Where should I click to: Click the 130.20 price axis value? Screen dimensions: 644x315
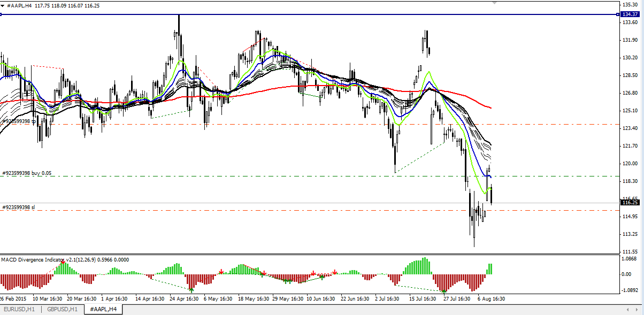point(630,58)
